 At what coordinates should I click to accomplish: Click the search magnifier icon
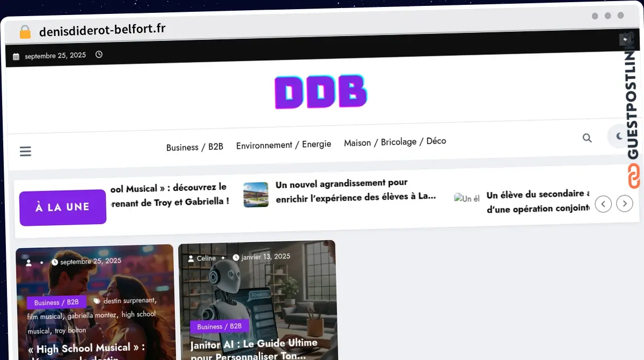coord(587,138)
